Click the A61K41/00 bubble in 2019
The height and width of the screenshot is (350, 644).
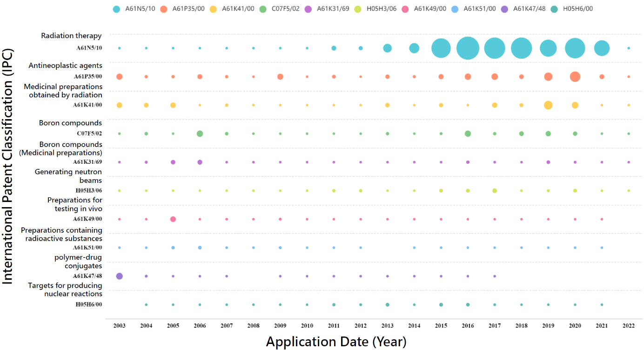coord(548,105)
